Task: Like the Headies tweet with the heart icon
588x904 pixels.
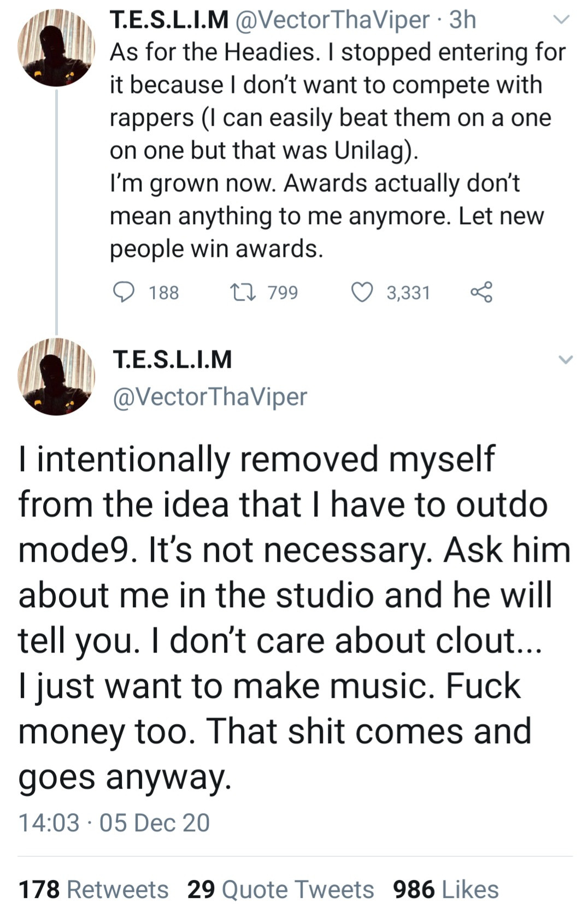Action: click(361, 292)
